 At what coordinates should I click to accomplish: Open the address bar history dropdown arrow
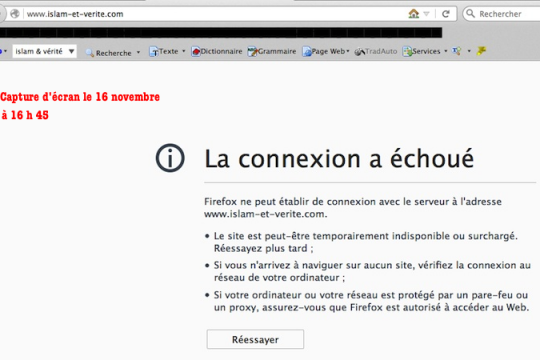click(426, 14)
